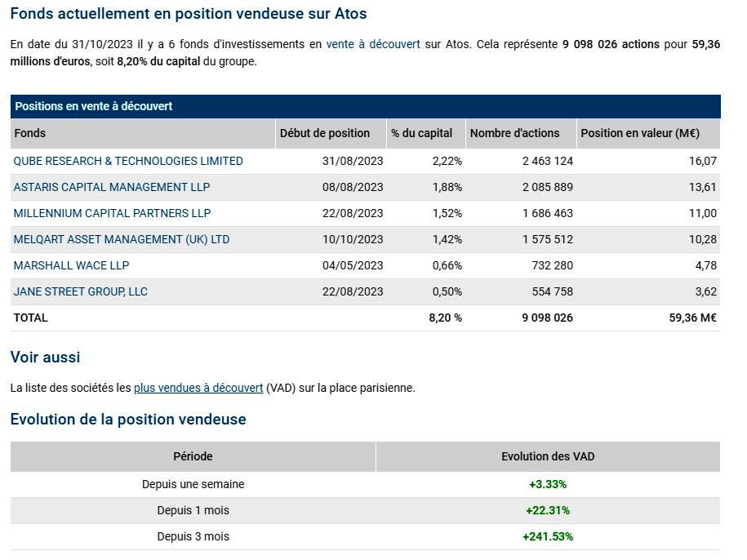Click the 'Evolution des VAD' column header
This screenshot has width=747, height=560.
coord(548,456)
